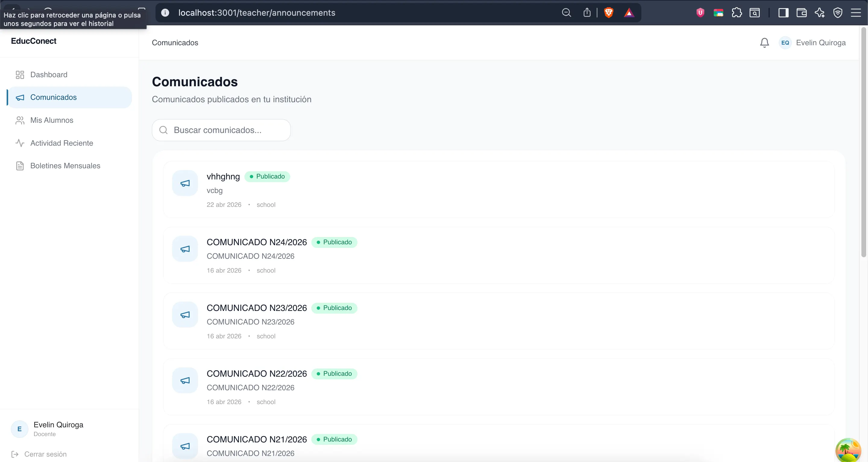This screenshot has width=868, height=462.
Task: Go to Dashboard in sidebar
Action: tap(49, 74)
